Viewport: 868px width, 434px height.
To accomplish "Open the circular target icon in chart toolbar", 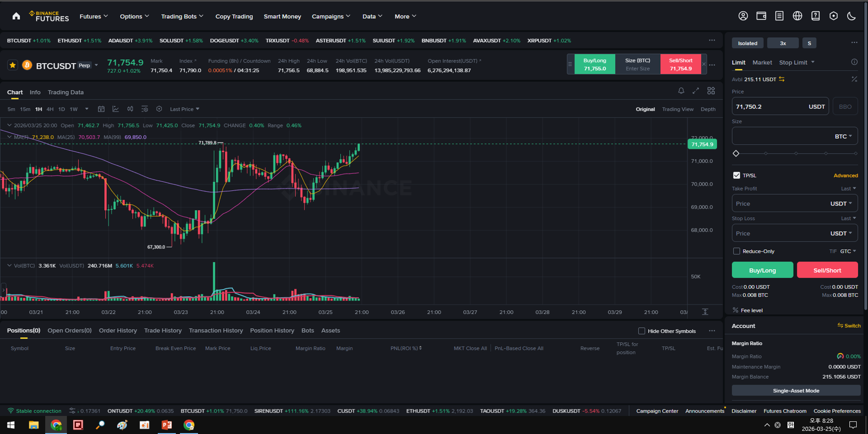I will coord(159,109).
